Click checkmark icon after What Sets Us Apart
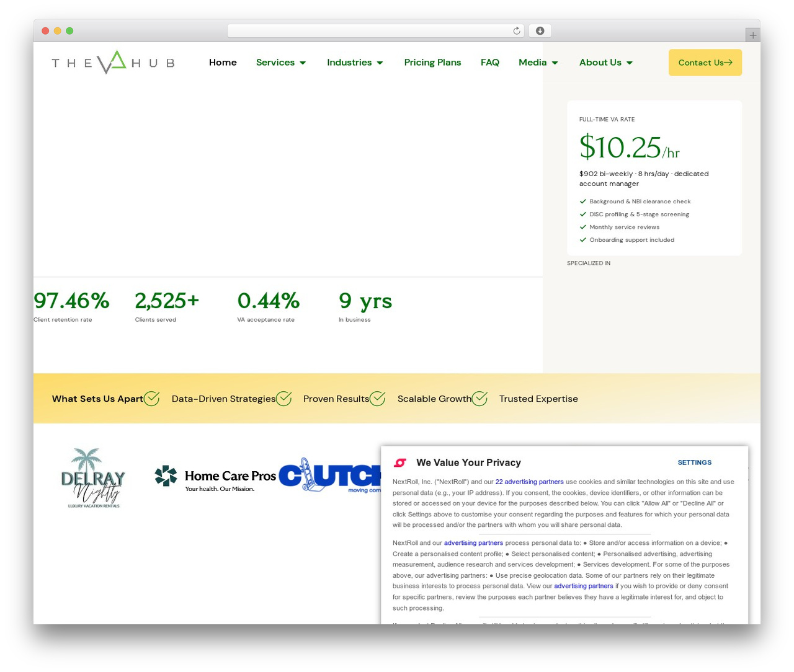 [x=152, y=399]
